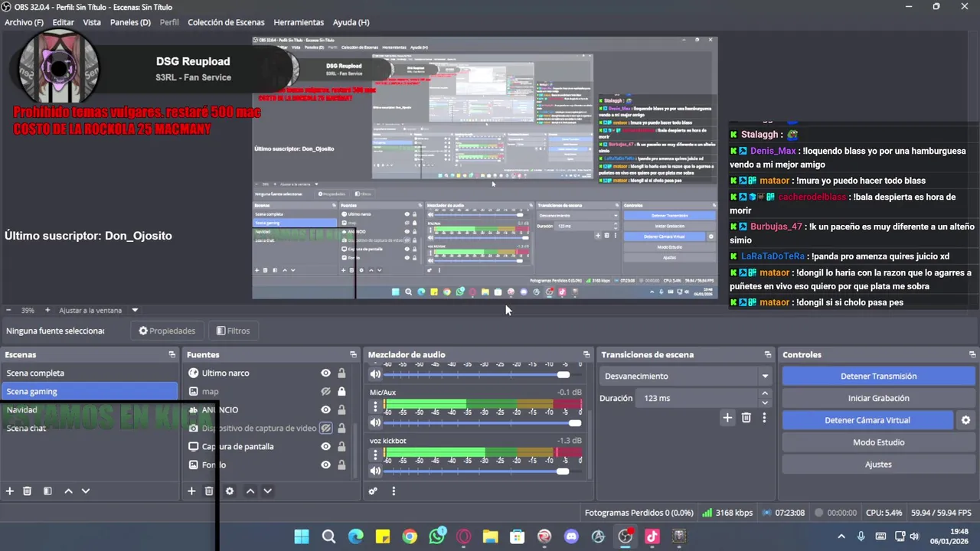Hide the ANUNCIO source
The height and width of the screenshot is (551, 980).
[325, 409]
